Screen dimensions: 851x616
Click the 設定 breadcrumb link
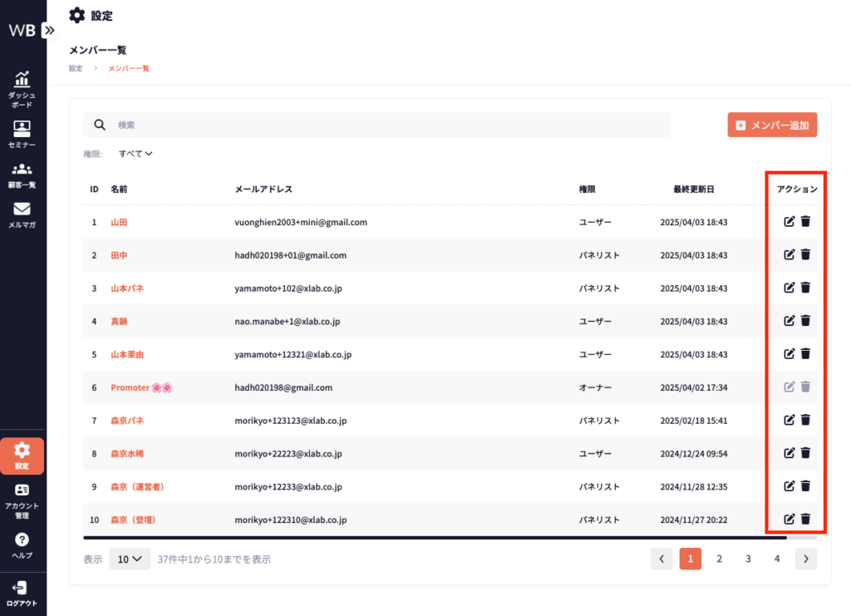pos(76,68)
